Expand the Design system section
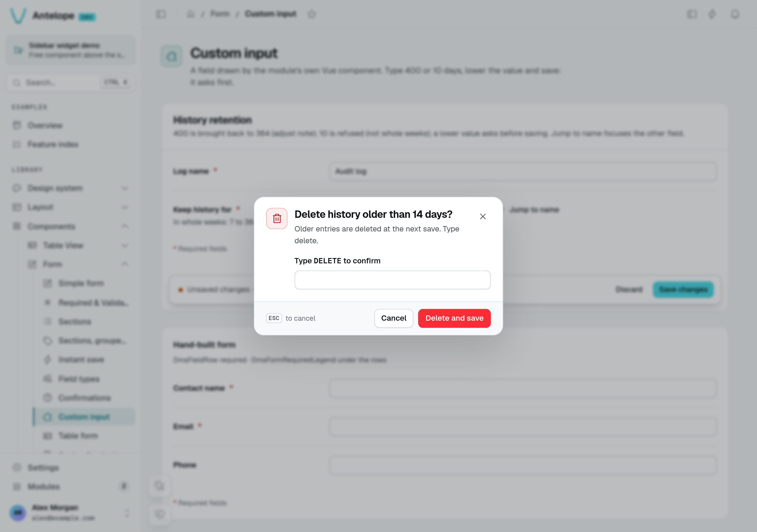Screen dimensions: 757x532 pyautogui.click(x=71, y=188)
